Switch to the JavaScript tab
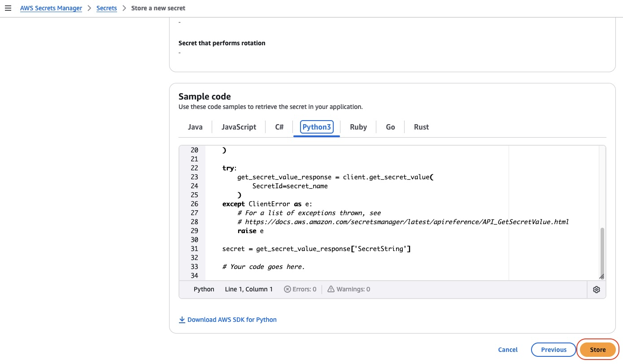623x364 pixels. tap(239, 127)
